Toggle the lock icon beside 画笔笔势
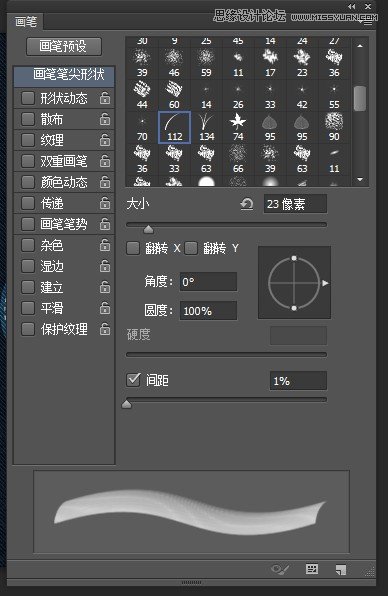This screenshot has width=388, height=596. 105,224
